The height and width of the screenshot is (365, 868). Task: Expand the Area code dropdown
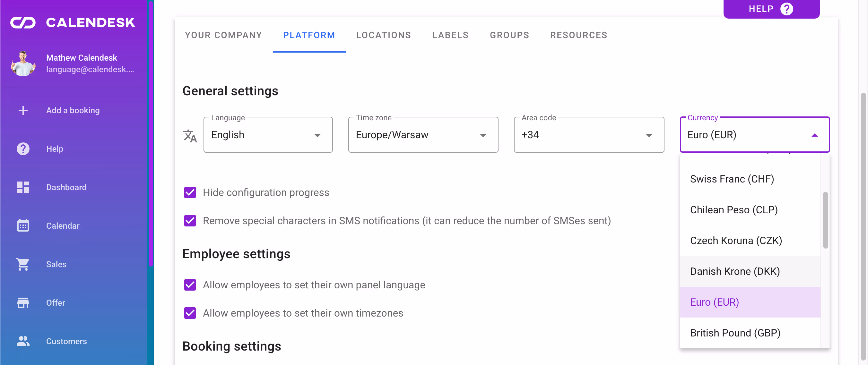[589, 135]
